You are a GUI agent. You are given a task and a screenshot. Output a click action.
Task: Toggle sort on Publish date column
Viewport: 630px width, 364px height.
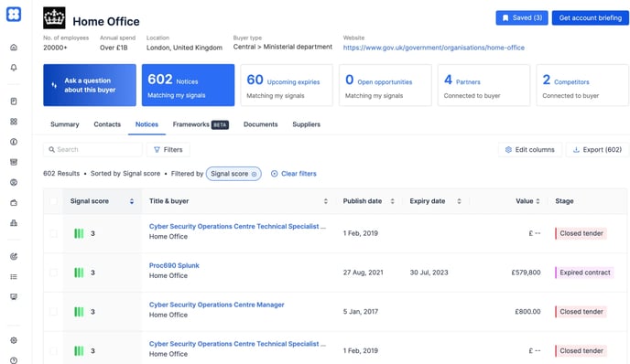pos(393,201)
